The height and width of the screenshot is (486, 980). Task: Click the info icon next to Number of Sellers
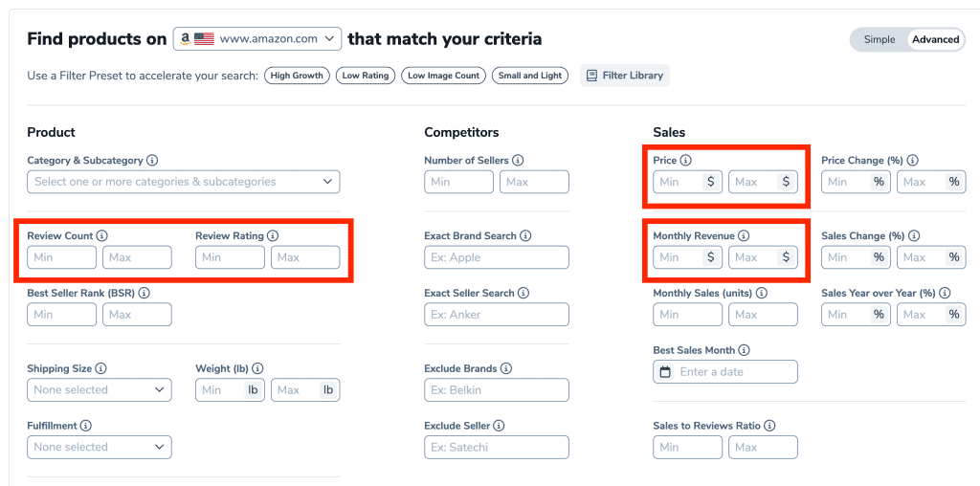(x=518, y=161)
